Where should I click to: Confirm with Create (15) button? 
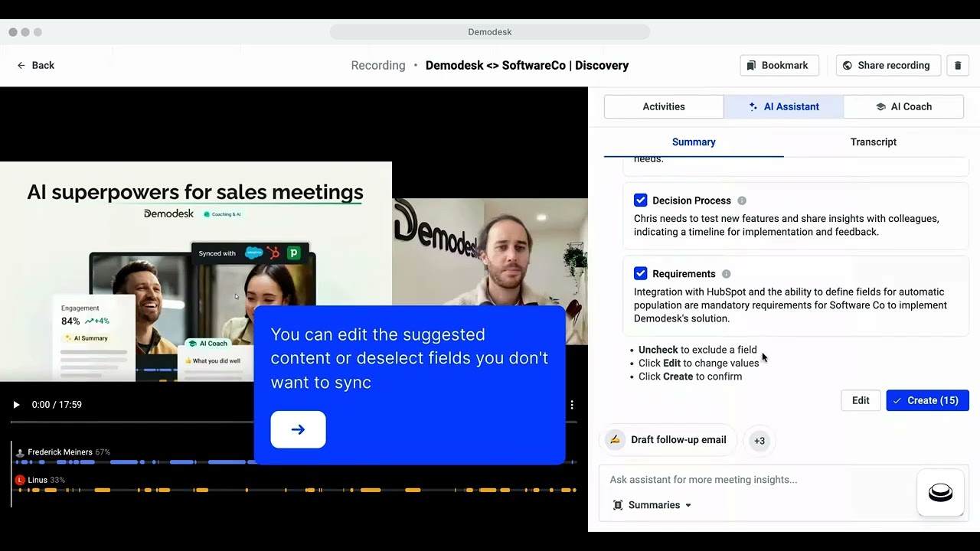927,400
